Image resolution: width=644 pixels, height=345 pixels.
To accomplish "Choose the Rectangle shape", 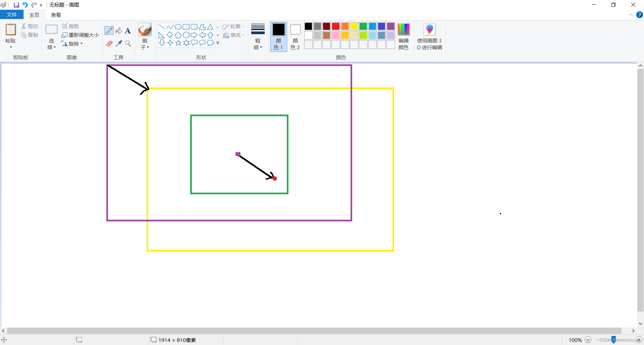I will click(186, 27).
